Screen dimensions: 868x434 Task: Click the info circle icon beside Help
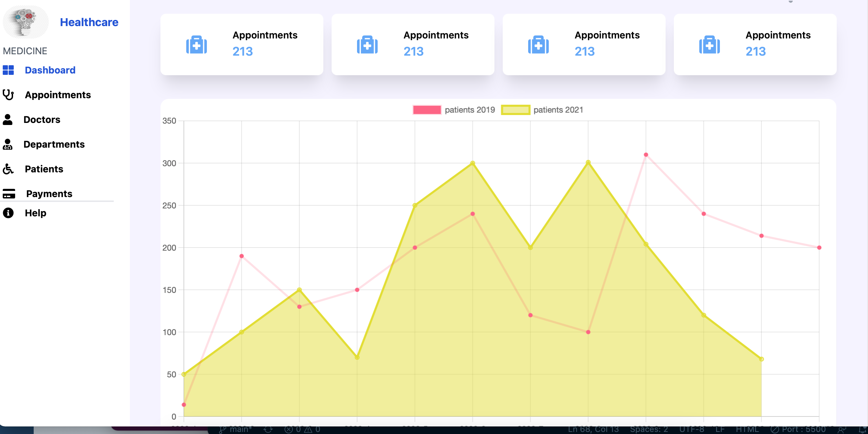point(8,213)
